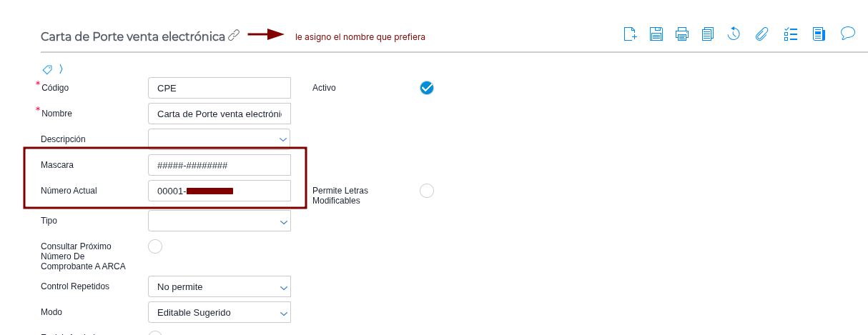This screenshot has height=335, width=868.
Task: Uncheck the Activo checkbox
Action: (427, 88)
